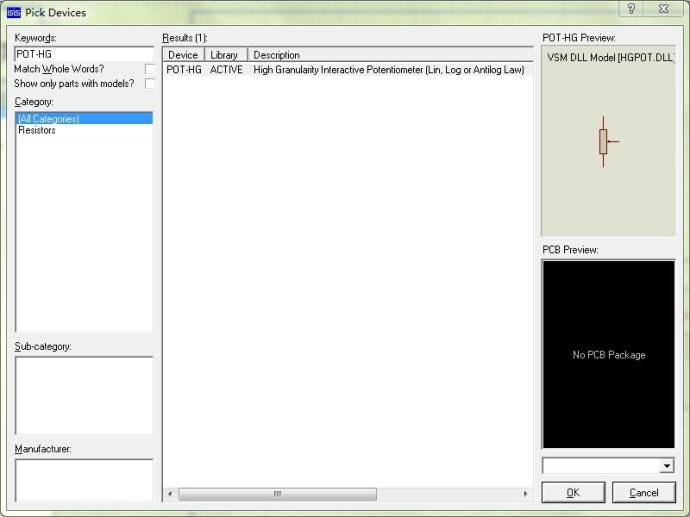The image size is (690, 517).
Task: Click the ISIS icon in title bar
Action: (14, 12)
